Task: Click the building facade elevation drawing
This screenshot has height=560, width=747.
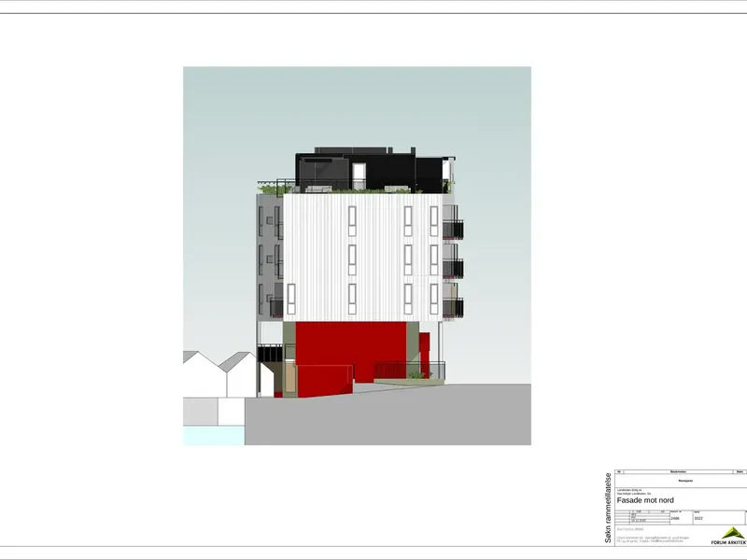Action: (x=357, y=256)
